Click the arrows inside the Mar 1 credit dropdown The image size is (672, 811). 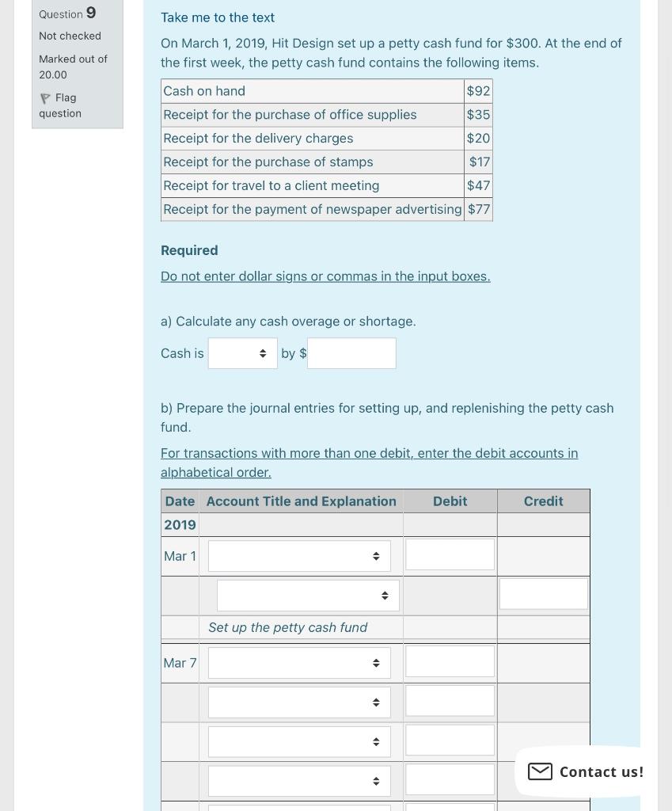[385, 595]
